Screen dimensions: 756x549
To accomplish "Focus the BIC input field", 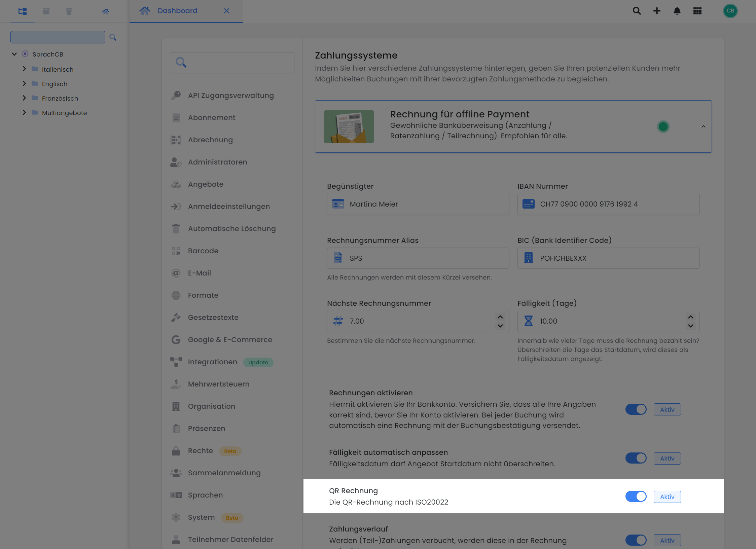I will pos(608,258).
